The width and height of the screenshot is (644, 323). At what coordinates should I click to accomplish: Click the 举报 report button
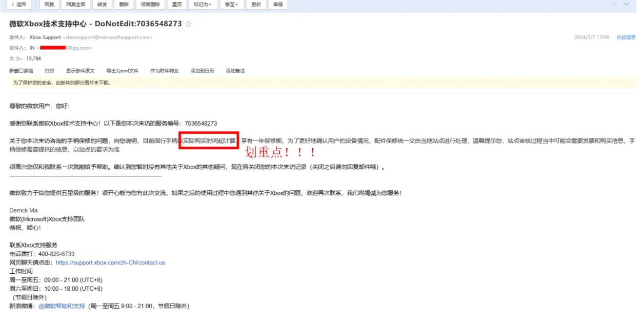tap(277, 4)
